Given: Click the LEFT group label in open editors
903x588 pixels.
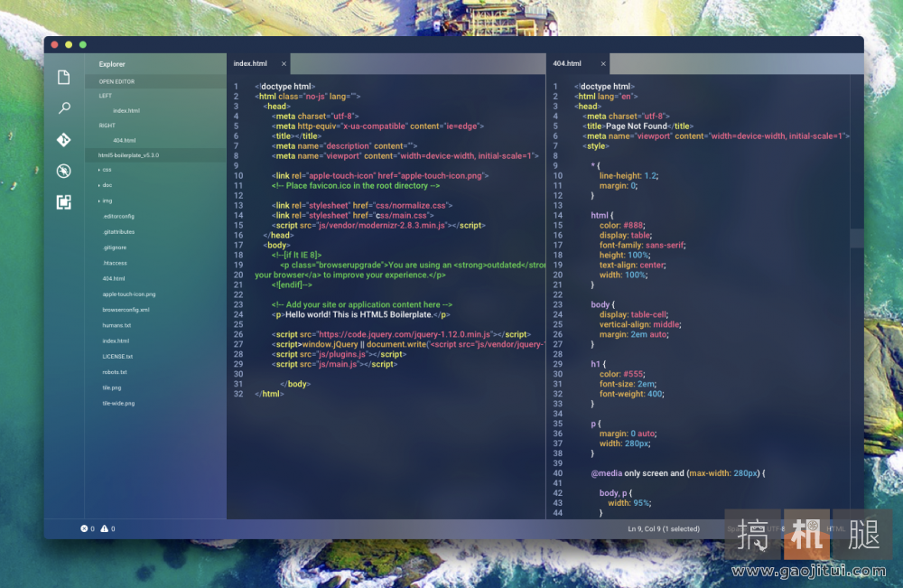Looking at the screenshot, I should 106,96.
